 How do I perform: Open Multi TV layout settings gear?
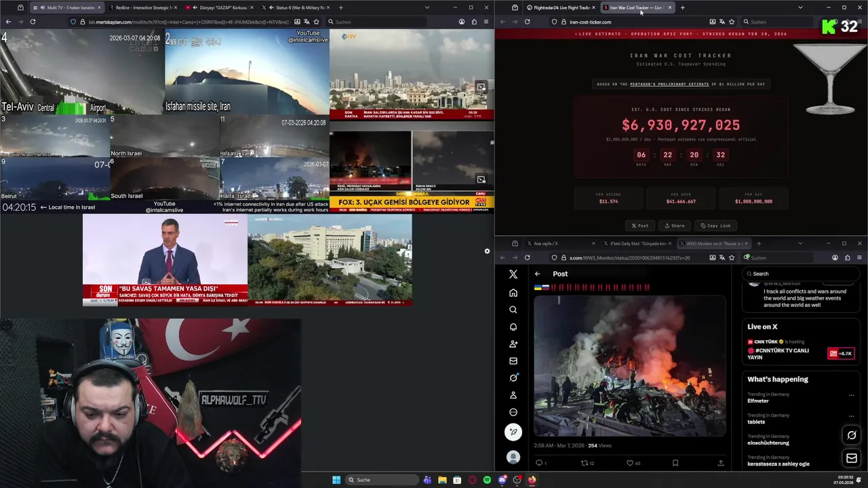(x=487, y=251)
